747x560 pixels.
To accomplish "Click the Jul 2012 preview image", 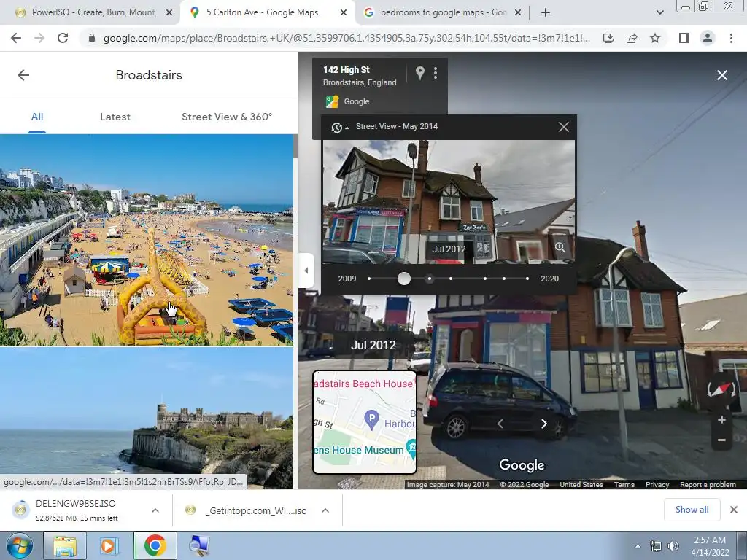I will coord(449,202).
